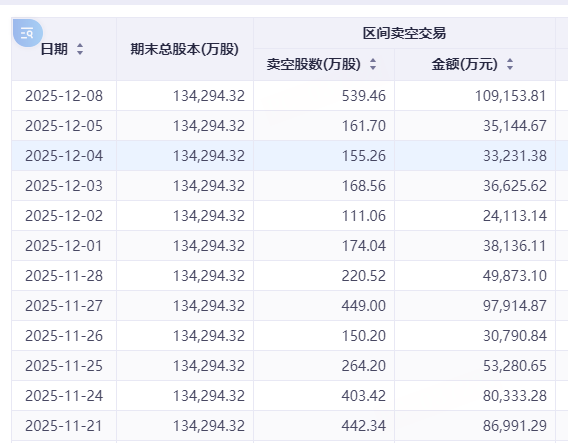Sort by 日期 column arrows
Viewport: 568px width, 443px height.
[x=80, y=49]
